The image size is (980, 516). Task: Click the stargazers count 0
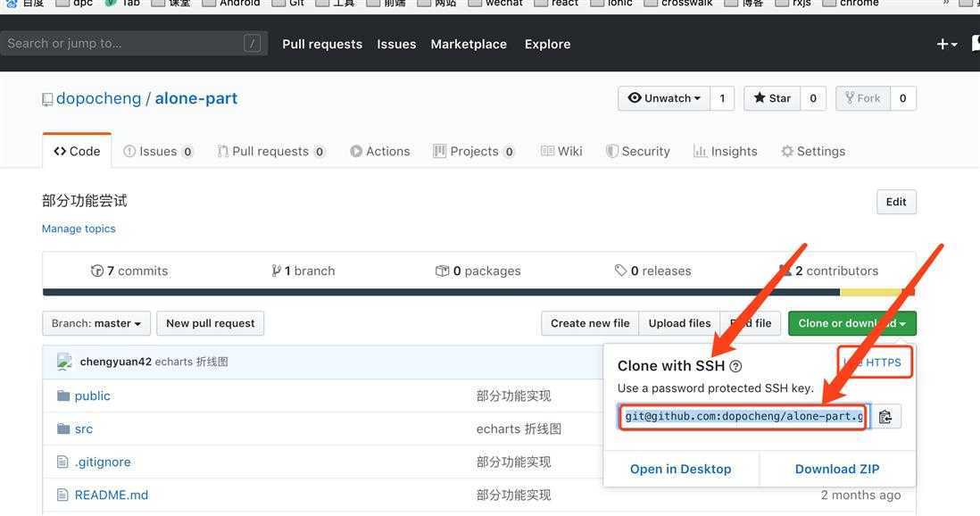[x=813, y=98]
